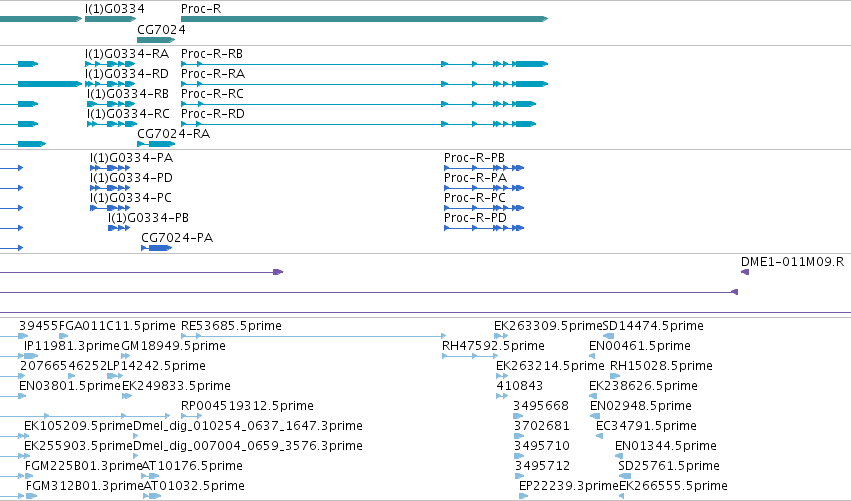Click the EK263309.5prime EST feature
The image size is (851, 501).
[501, 337]
